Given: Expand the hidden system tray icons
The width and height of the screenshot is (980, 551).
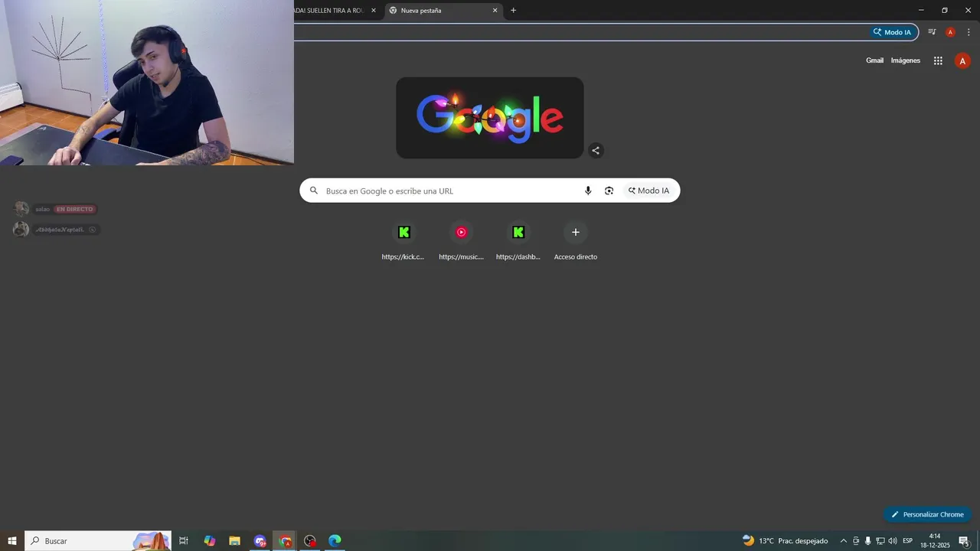Looking at the screenshot, I should pos(844,541).
